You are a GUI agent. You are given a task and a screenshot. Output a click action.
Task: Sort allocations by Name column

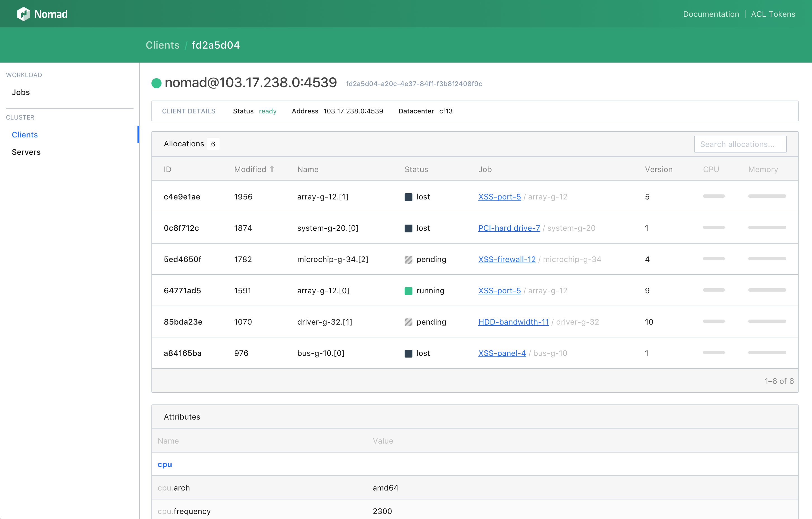308,169
